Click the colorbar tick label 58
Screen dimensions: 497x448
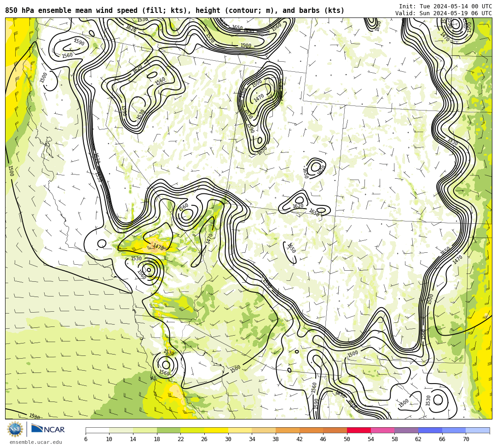pos(395,439)
